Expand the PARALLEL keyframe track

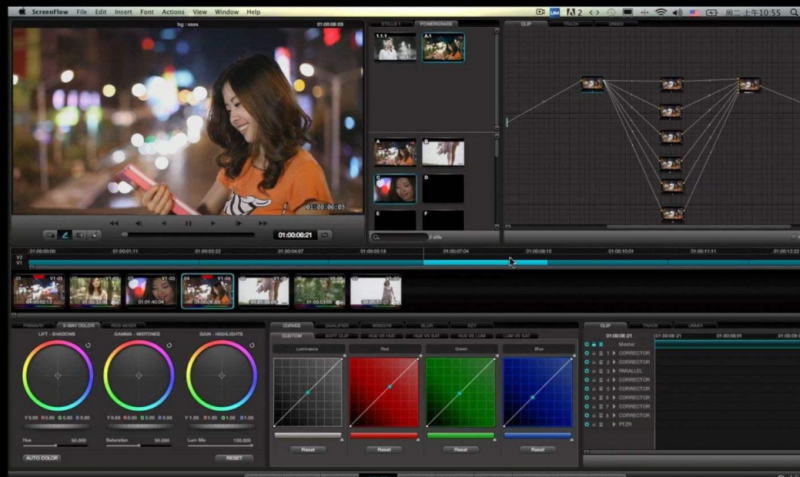tap(614, 371)
